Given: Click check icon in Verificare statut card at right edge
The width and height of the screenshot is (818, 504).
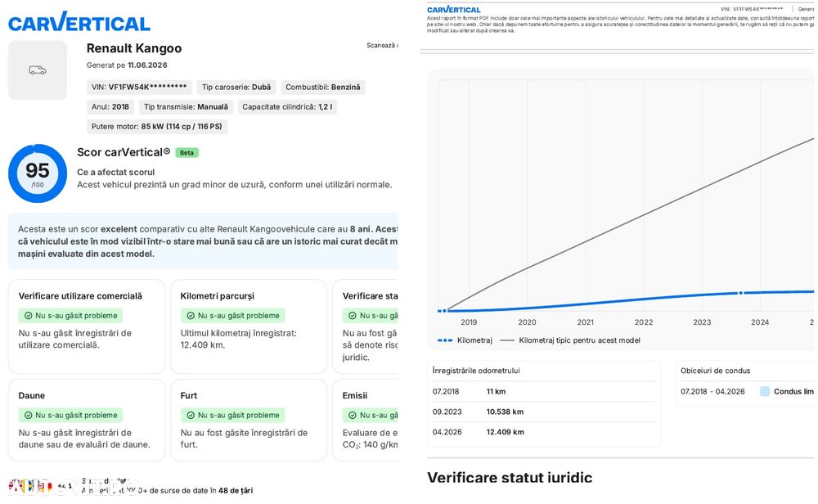Looking at the screenshot, I should click(x=352, y=316).
